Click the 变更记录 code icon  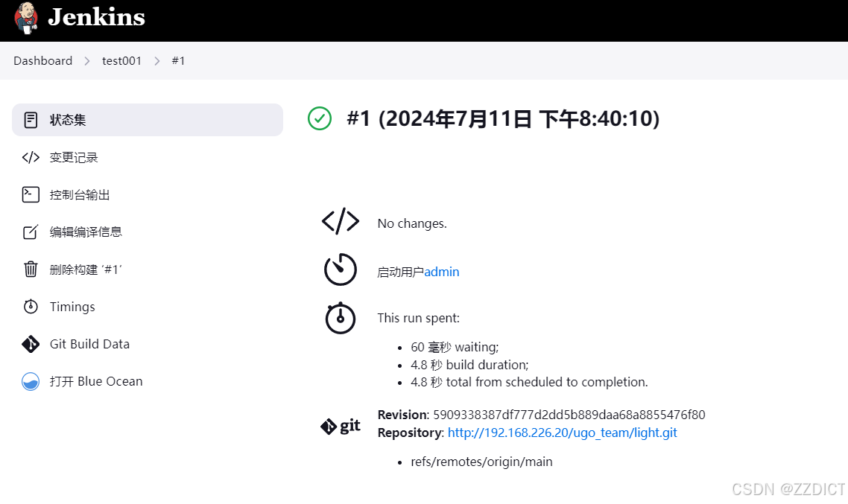tap(31, 157)
